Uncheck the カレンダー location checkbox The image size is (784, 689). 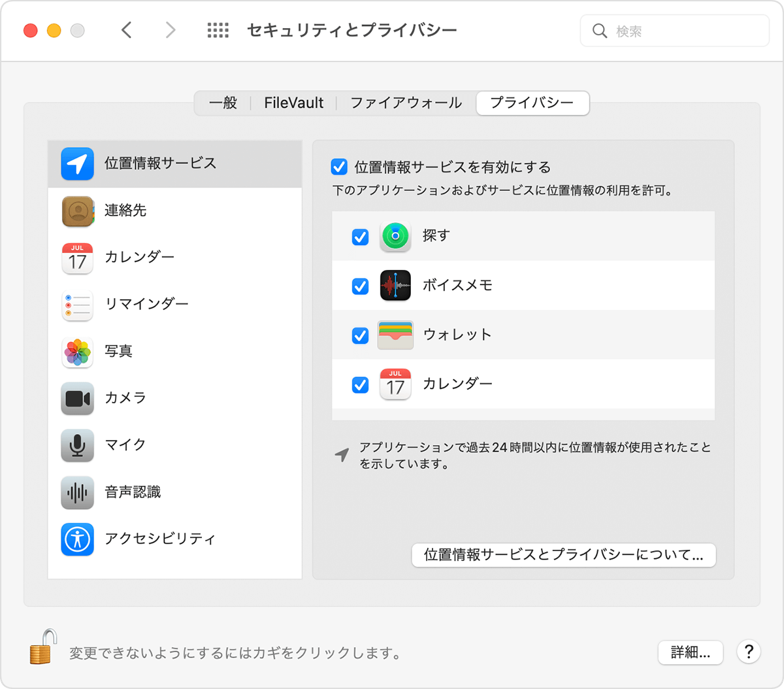tap(360, 384)
